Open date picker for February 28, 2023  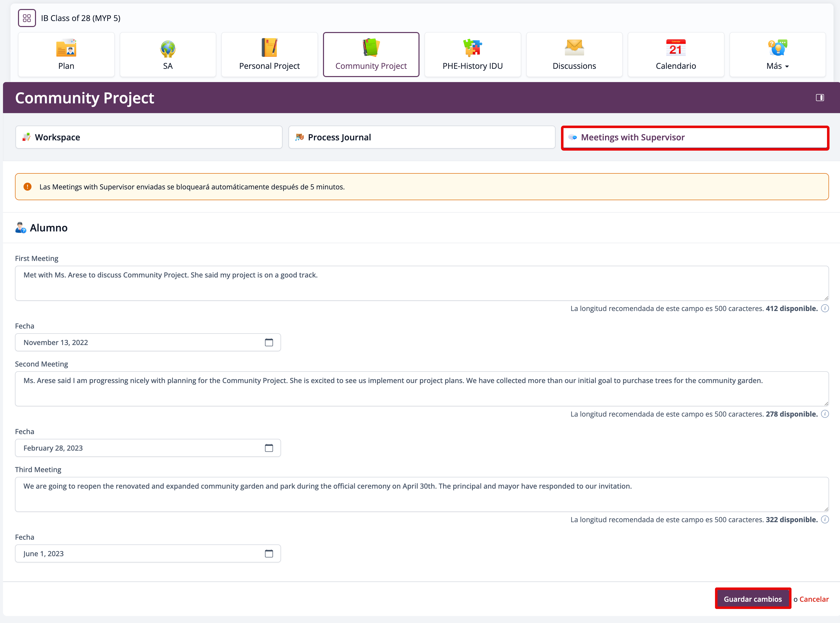[269, 448]
